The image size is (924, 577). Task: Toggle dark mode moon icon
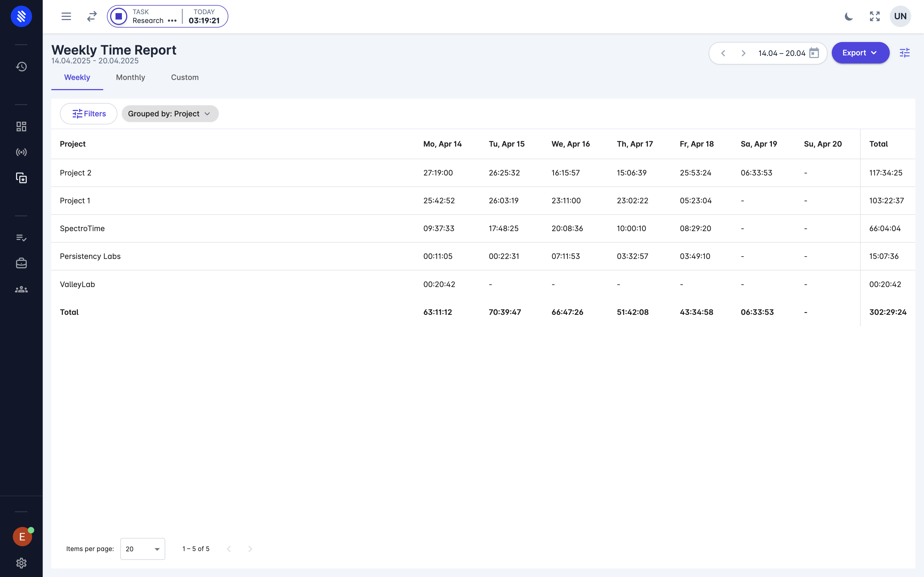click(x=849, y=16)
